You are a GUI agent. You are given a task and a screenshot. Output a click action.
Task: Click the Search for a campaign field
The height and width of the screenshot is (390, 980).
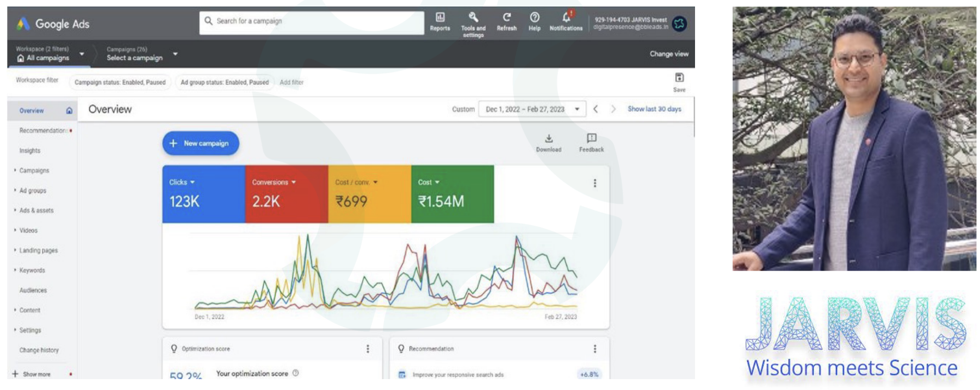point(312,22)
